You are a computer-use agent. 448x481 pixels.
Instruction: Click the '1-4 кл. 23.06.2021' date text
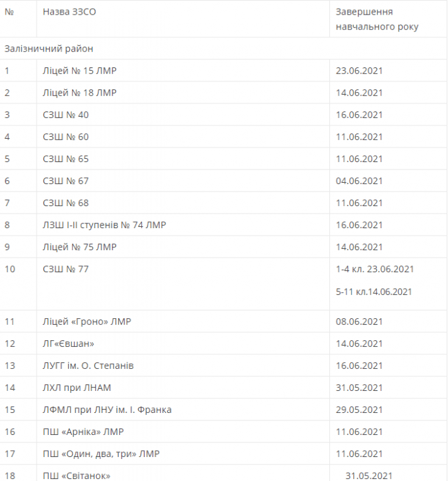(375, 269)
